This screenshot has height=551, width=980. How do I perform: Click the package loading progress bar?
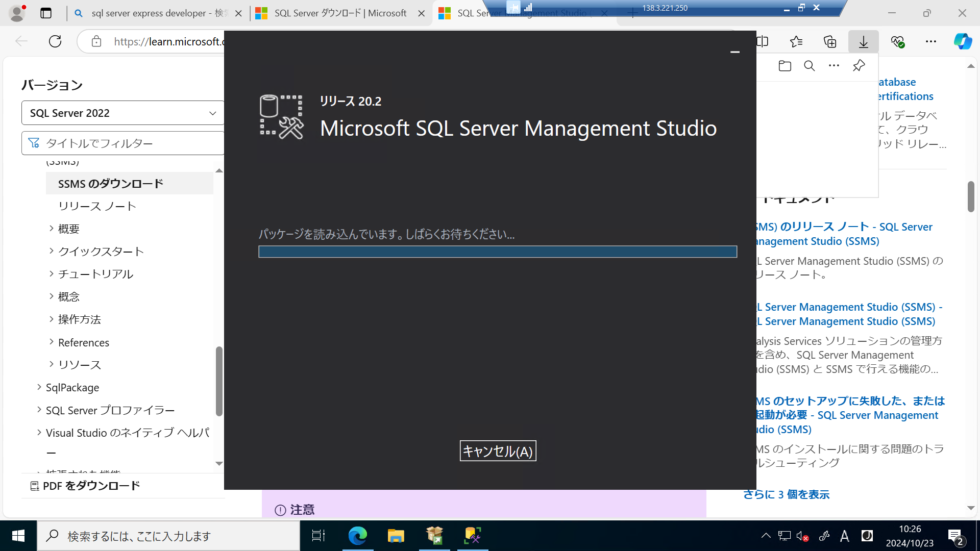pos(498,252)
